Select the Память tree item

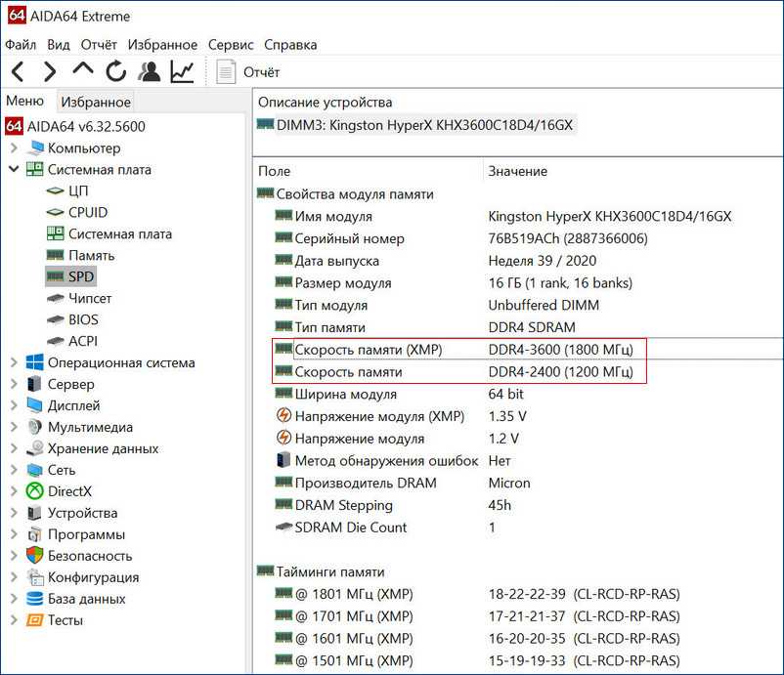(91, 255)
